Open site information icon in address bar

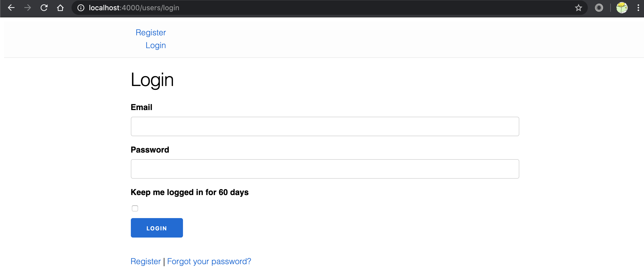click(x=81, y=8)
